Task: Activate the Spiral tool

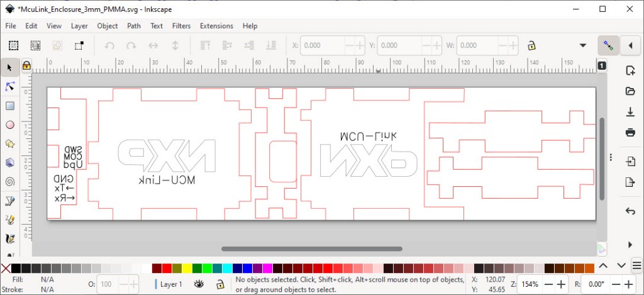Action: pos(10,181)
